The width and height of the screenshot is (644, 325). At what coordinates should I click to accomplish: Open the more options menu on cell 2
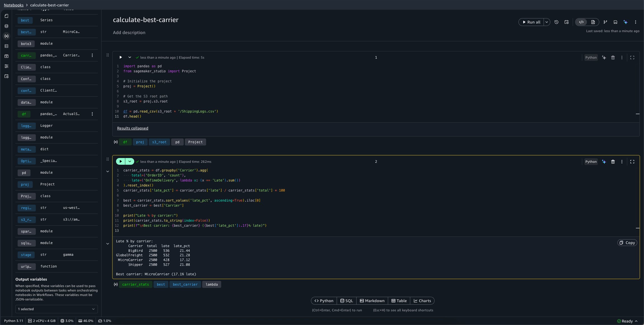(622, 162)
